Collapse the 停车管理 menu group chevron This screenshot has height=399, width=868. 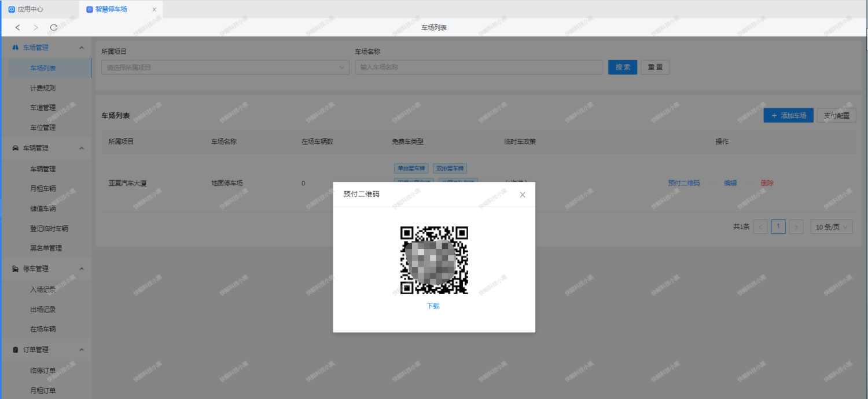(x=82, y=269)
